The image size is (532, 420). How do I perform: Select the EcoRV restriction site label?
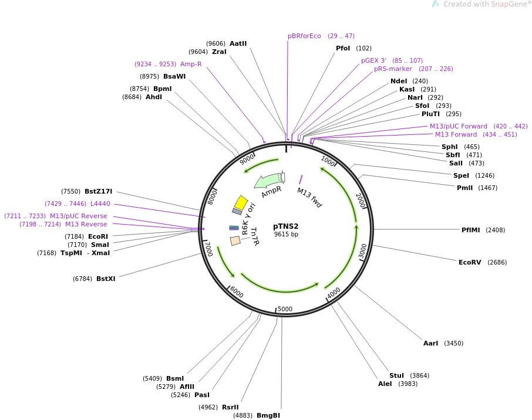[x=470, y=262]
